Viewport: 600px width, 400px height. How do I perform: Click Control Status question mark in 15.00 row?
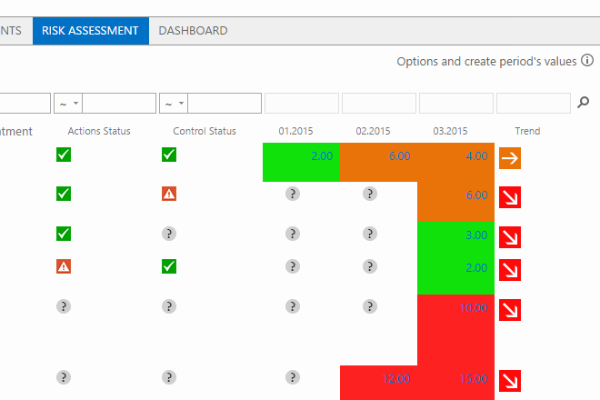click(169, 377)
